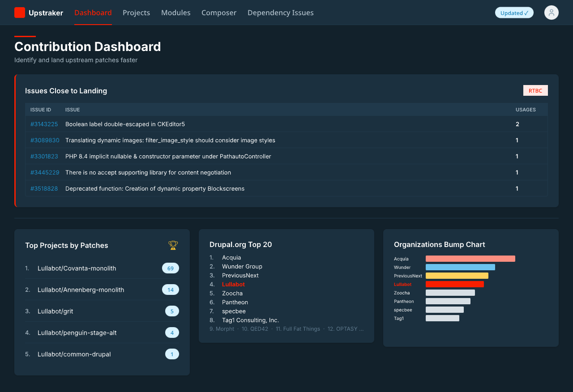The image size is (573, 392).
Task: Return to the Dashboard tab
Action: (93, 13)
